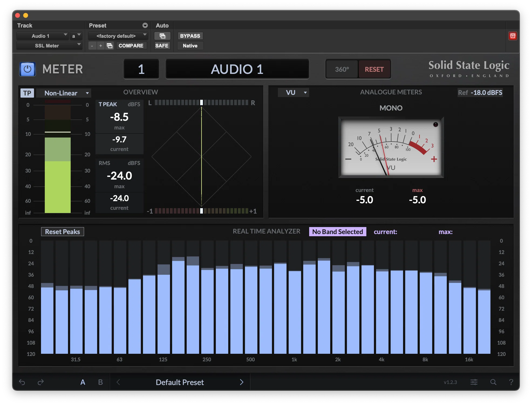Click the preset copy icon beside COMPARE
This screenshot has height=405, width=532.
[110, 46]
